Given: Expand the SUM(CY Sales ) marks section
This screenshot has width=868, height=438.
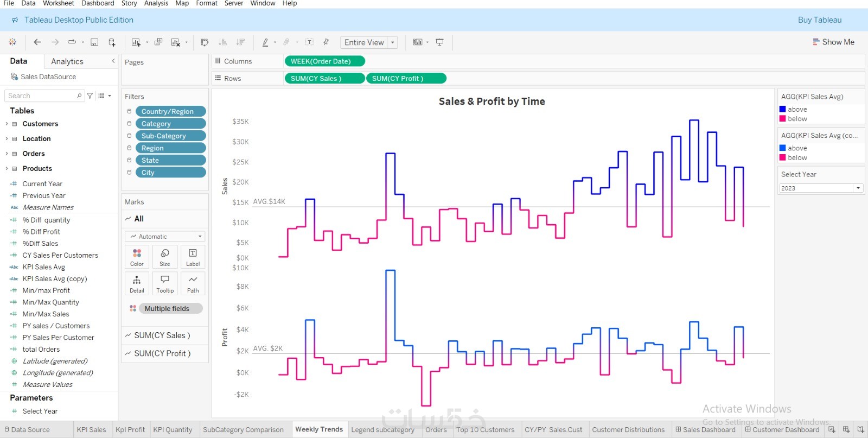Looking at the screenshot, I should click(165, 335).
